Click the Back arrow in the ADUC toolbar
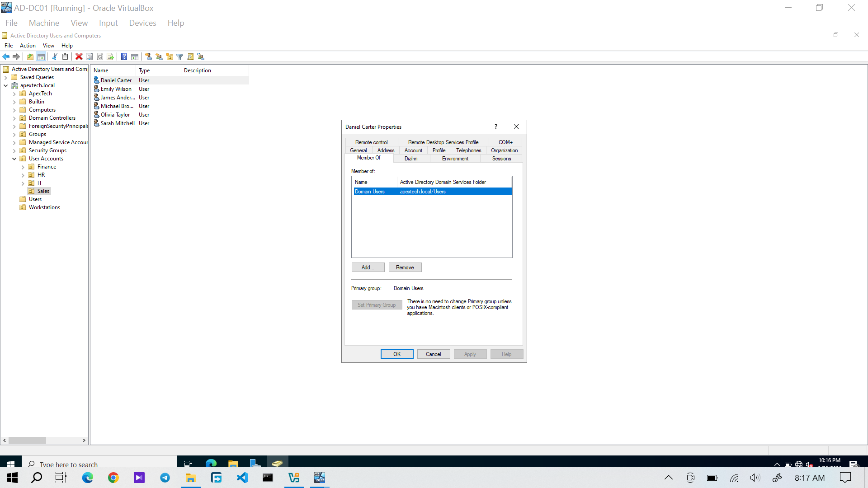This screenshot has width=868, height=488. (6, 56)
